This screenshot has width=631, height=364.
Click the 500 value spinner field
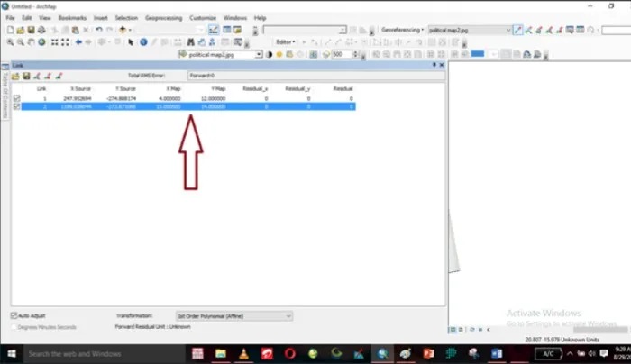point(342,54)
